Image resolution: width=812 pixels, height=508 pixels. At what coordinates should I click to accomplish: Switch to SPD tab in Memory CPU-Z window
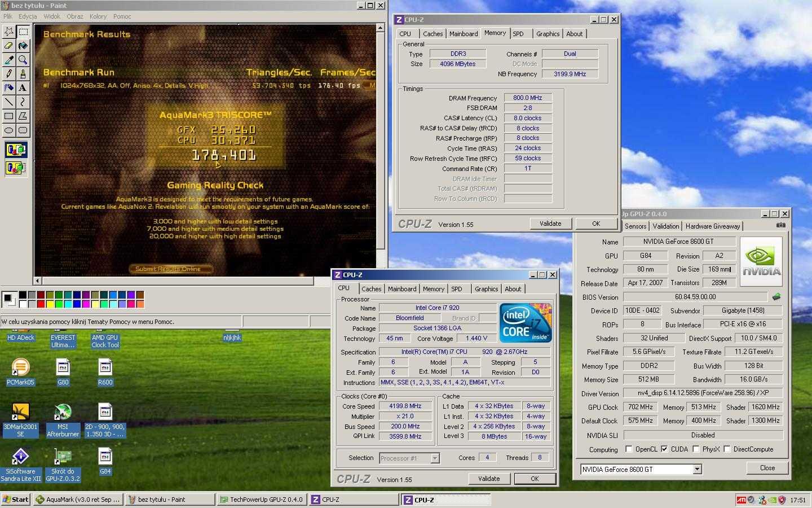point(518,34)
